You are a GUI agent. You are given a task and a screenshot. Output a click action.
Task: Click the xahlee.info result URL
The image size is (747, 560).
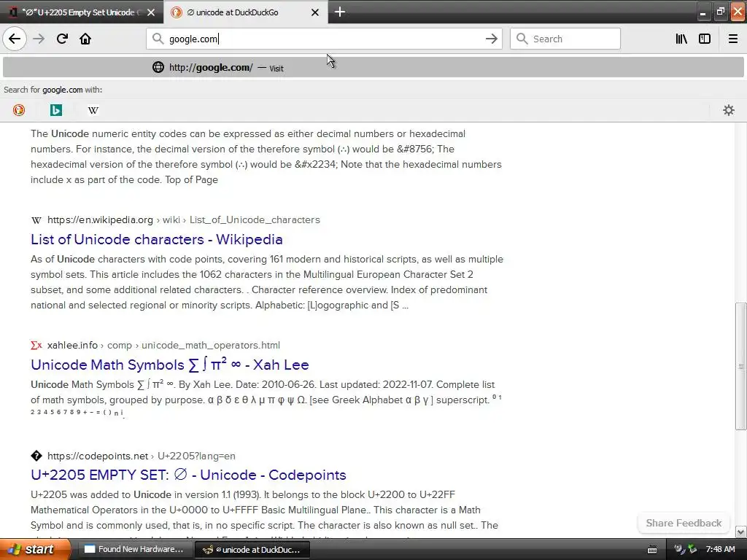163,345
